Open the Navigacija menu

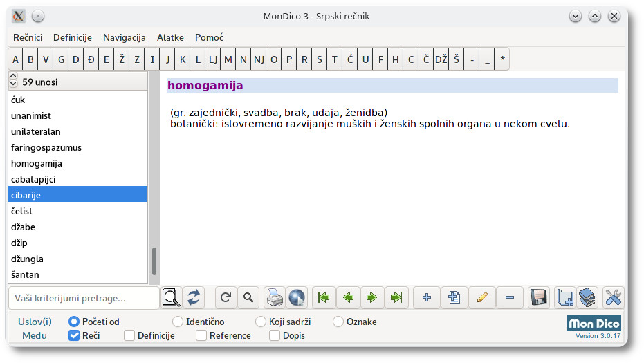[x=124, y=37]
